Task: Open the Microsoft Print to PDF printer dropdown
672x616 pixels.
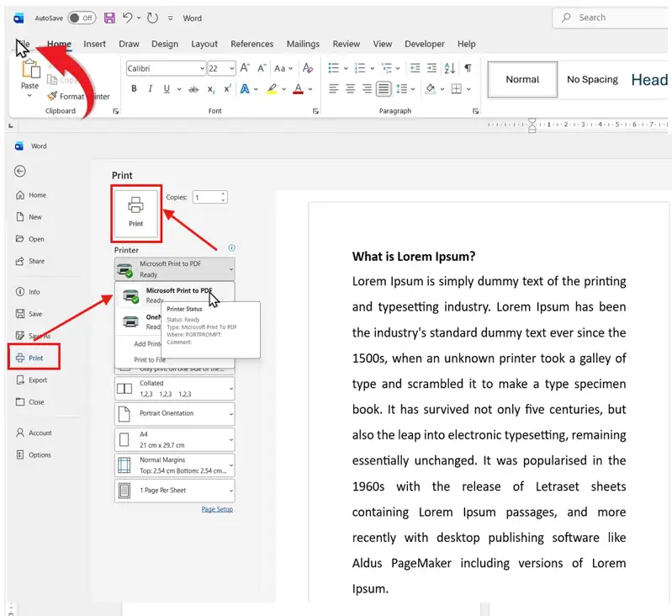Action: tap(174, 268)
